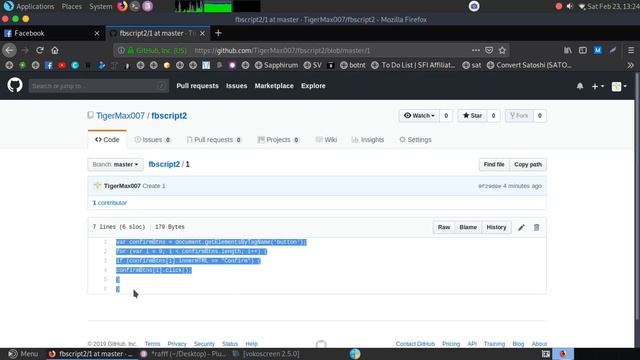Select the repository Pull requests tab

tap(214, 140)
